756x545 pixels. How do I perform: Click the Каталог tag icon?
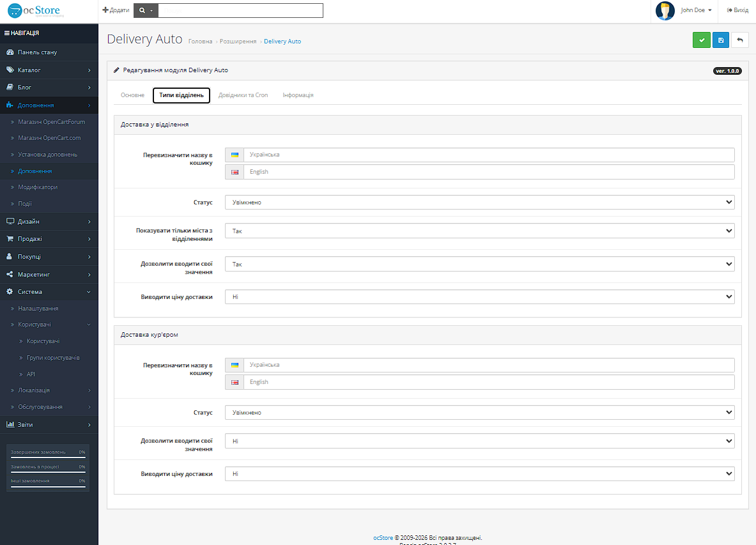[x=10, y=70]
